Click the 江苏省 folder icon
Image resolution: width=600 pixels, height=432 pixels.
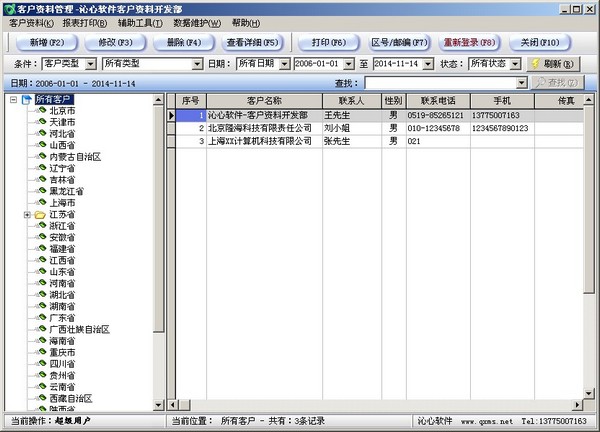40,215
